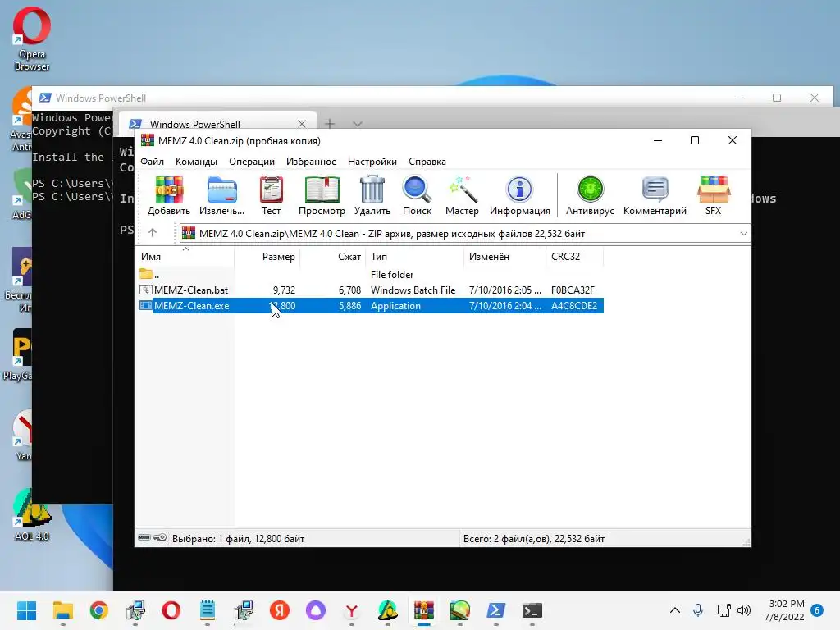This screenshot has height=630, width=840.
Task: Select MEMZ-Clean.bat file
Action: point(370,290)
